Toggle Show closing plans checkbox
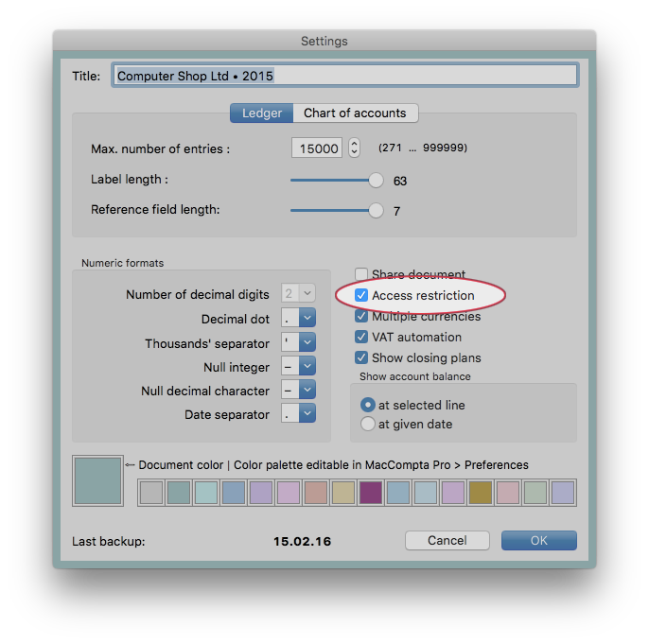Screen dimensions: 649x644 tap(361, 357)
